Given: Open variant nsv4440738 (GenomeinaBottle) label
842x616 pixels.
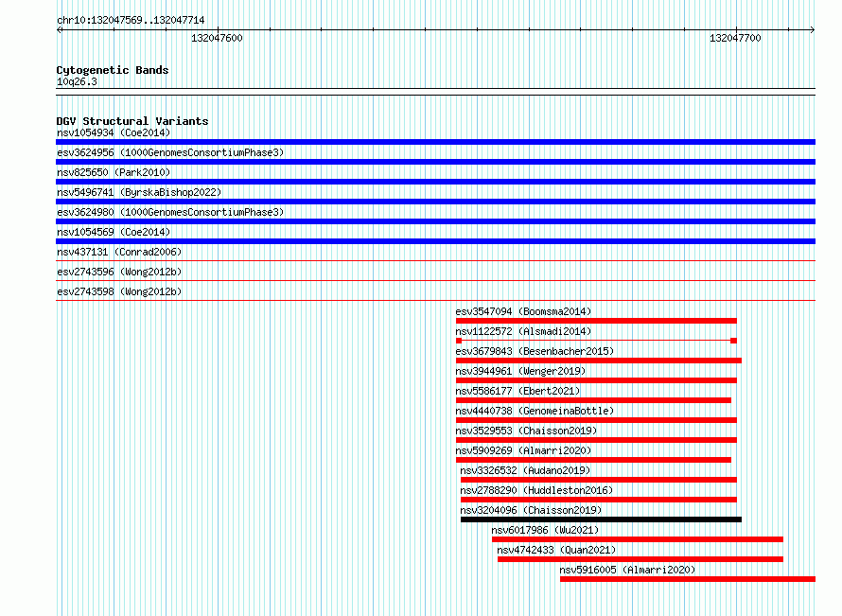Looking at the screenshot, I should tap(535, 411).
